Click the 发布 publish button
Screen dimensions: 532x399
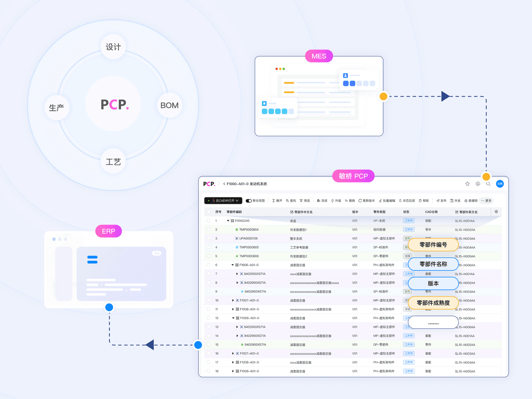[441, 201]
